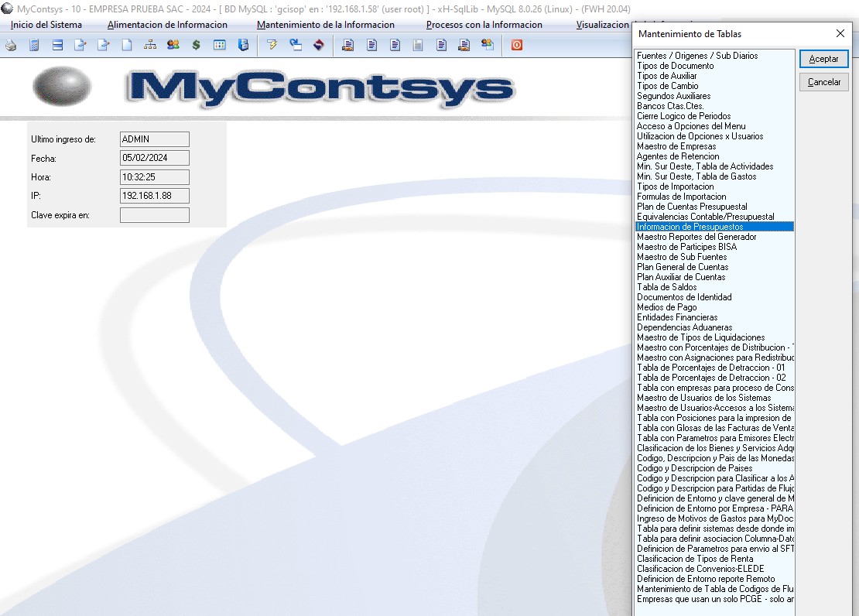
Task: Choose Maestro de Empresas from list
Action: (x=676, y=146)
